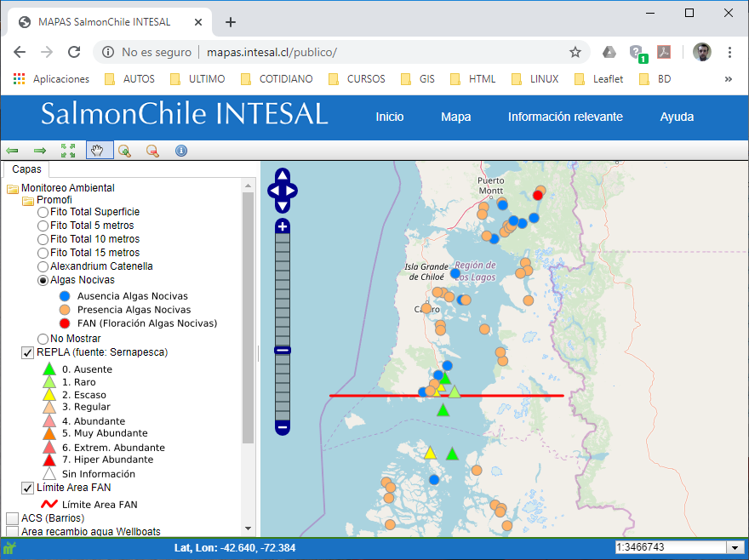Open the Google Drive extension
This screenshot has height=560, width=749.
click(609, 52)
